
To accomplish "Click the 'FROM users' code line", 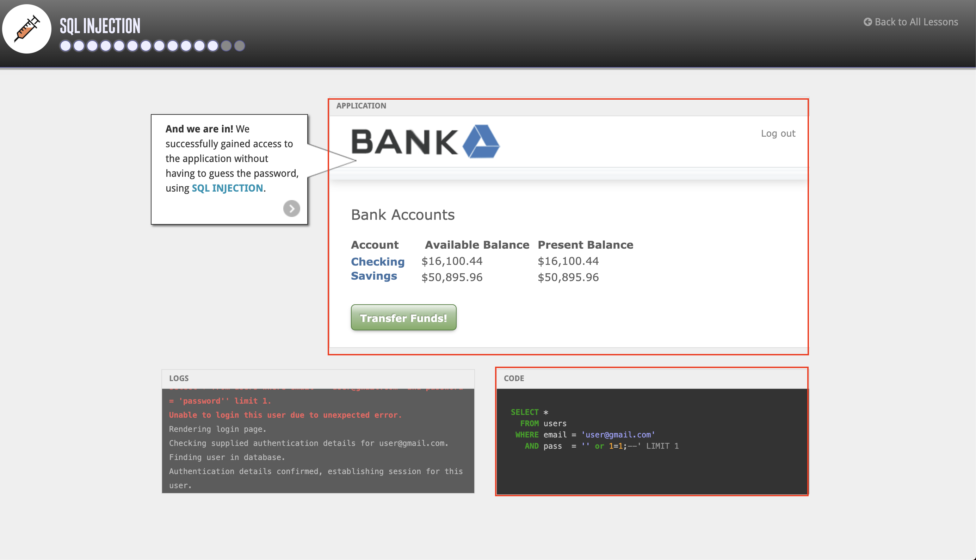I will (543, 423).
